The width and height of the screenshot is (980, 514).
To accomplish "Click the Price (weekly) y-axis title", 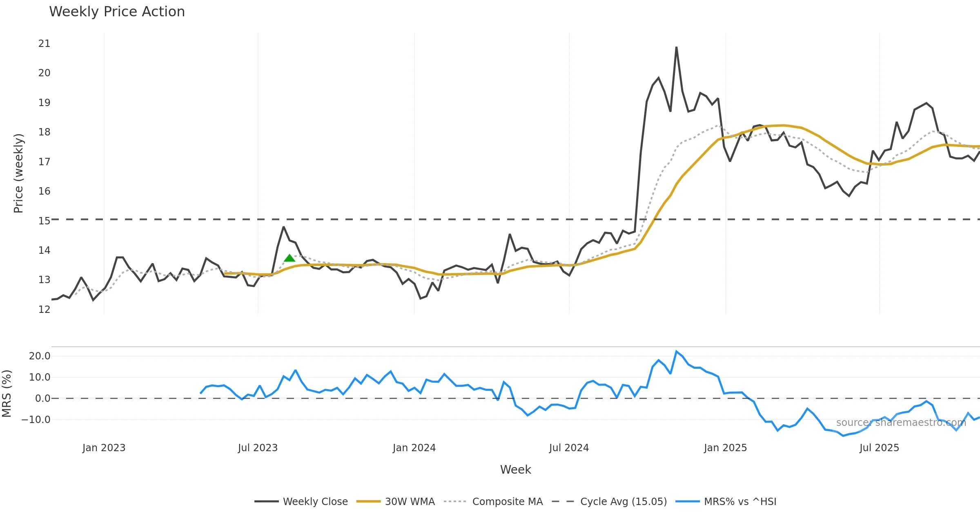I will coord(18,173).
